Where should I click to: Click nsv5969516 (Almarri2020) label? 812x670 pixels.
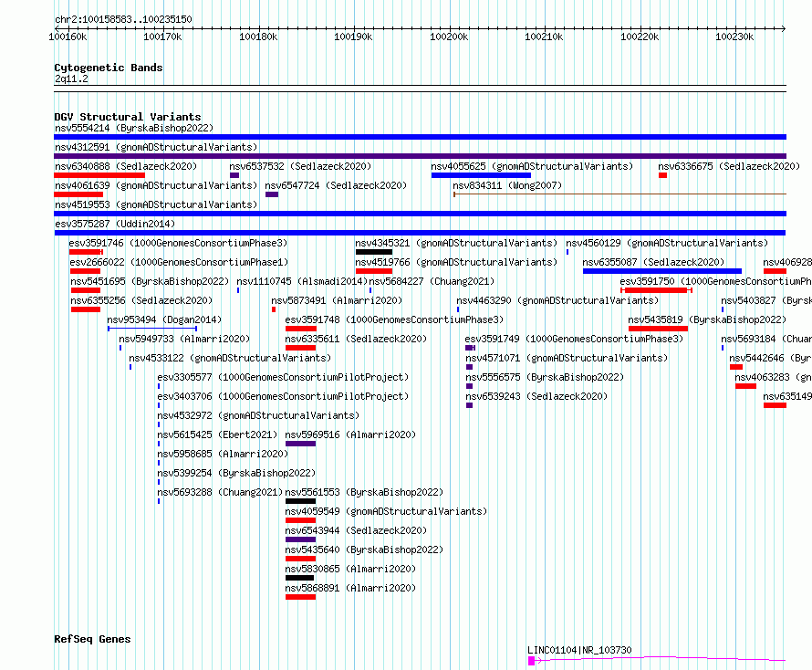pos(350,434)
